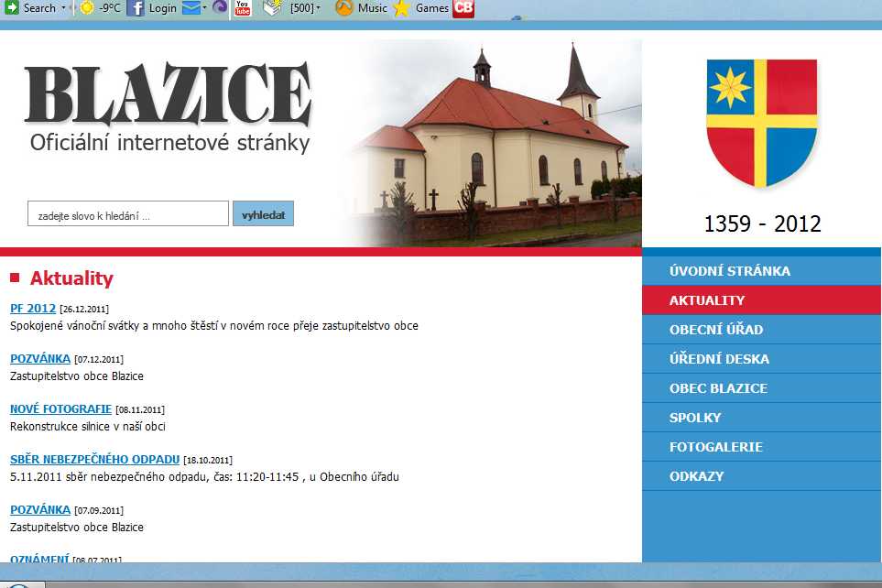Image resolution: width=882 pixels, height=588 pixels.
Task: Click the '1359 - 2012' year text
Action: [x=762, y=224]
